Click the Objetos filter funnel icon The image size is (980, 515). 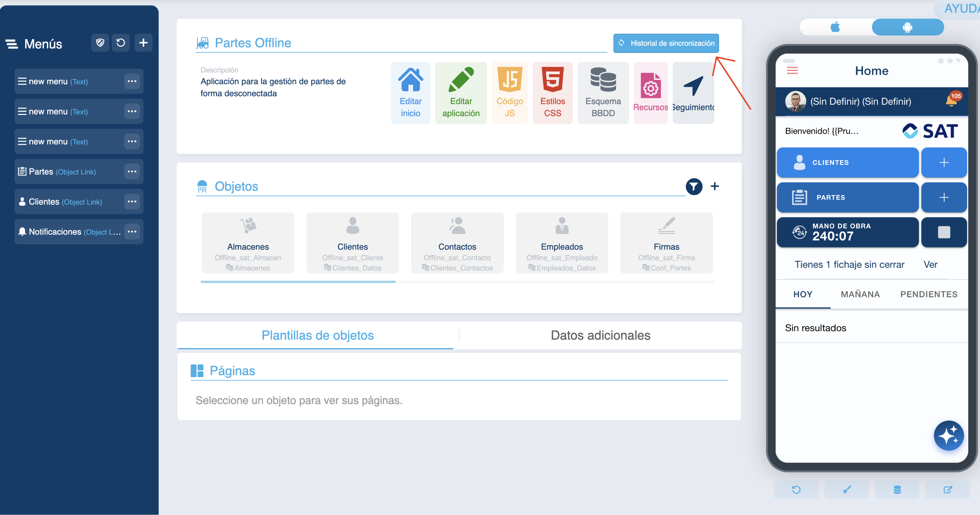tap(694, 186)
